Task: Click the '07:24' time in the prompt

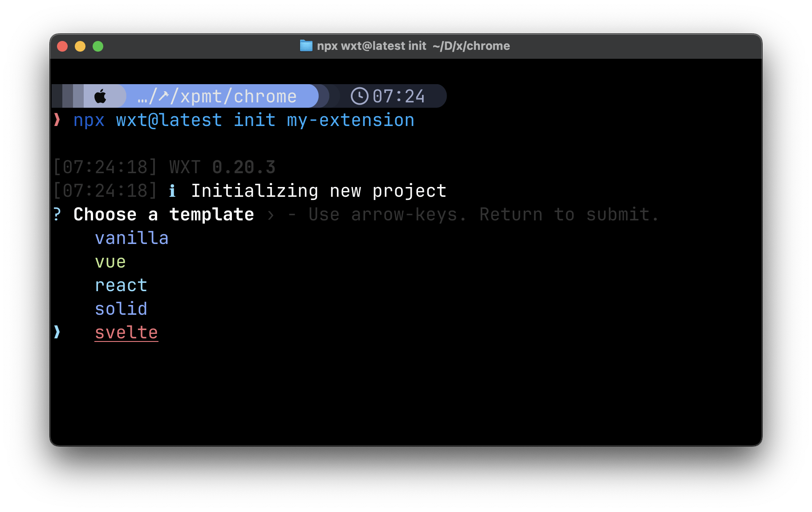Action: pos(398,96)
